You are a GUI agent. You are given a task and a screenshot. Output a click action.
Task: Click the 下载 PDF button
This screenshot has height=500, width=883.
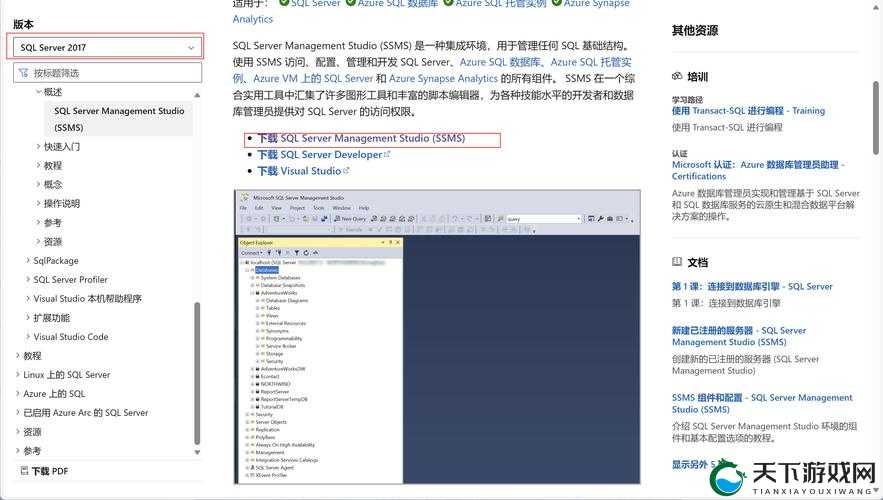pyautogui.click(x=44, y=471)
